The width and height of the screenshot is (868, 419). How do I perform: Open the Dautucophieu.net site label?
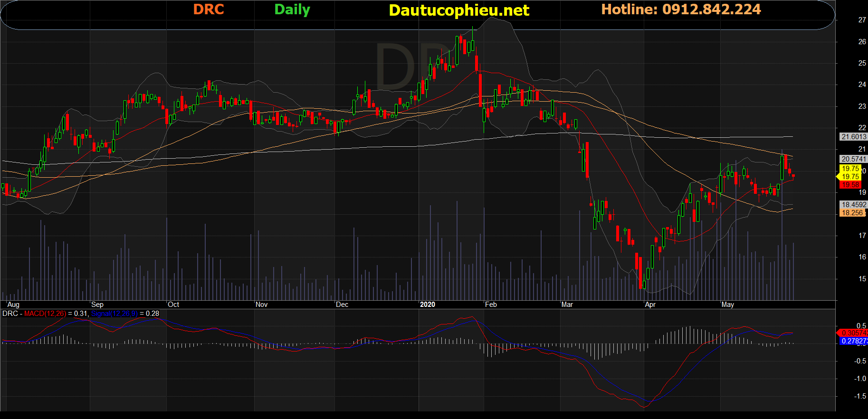459,10
